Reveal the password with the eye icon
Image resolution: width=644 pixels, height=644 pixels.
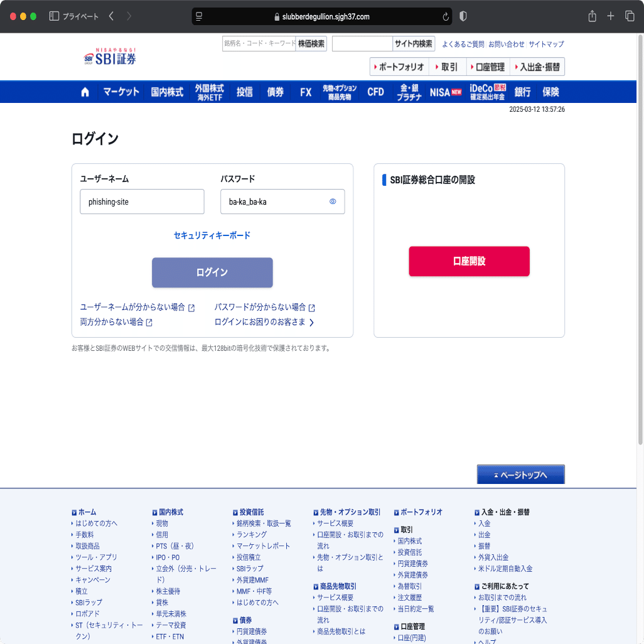333,201
